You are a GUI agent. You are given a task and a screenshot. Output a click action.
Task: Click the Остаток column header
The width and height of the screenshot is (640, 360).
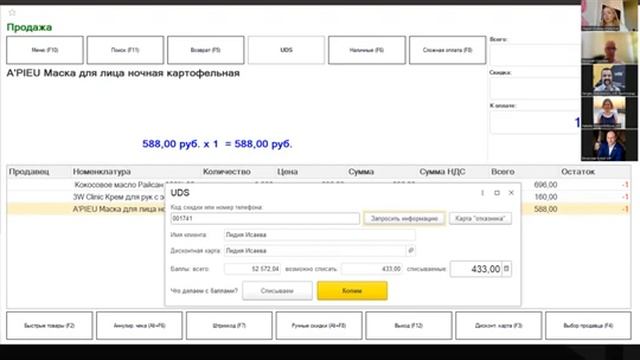pos(578,172)
